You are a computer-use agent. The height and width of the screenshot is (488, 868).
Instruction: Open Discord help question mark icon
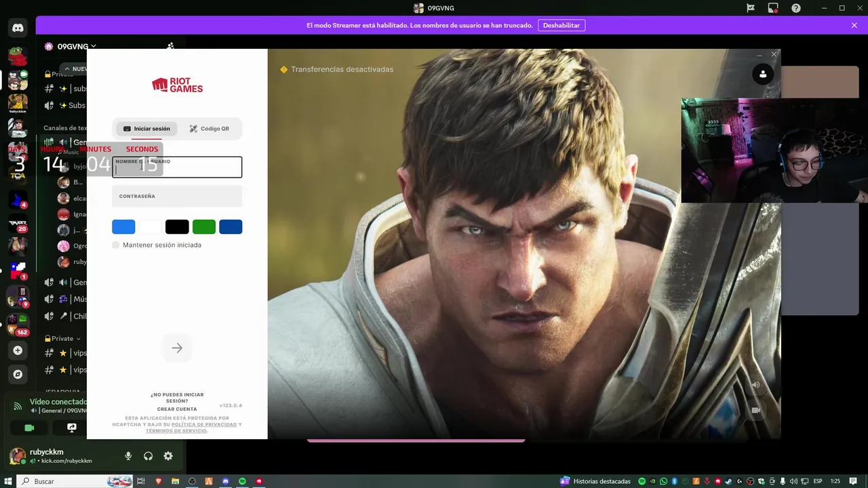click(796, 8)
